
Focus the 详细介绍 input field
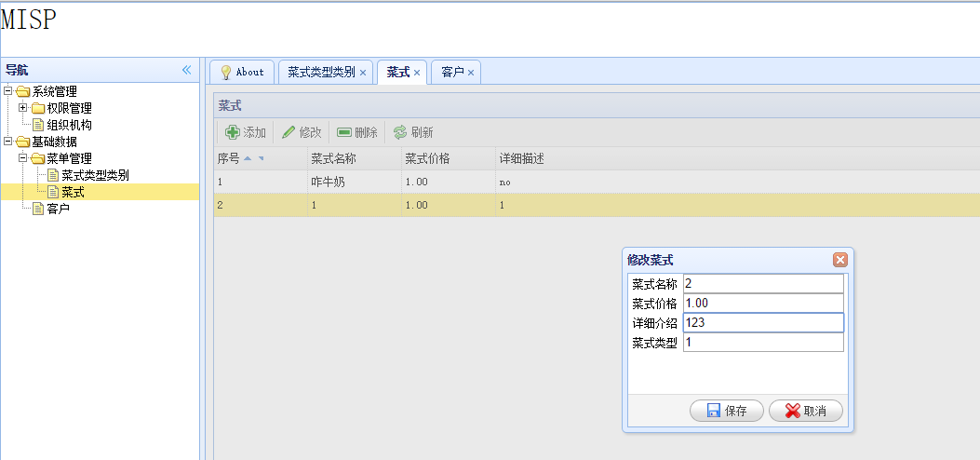tap(763, 322)
